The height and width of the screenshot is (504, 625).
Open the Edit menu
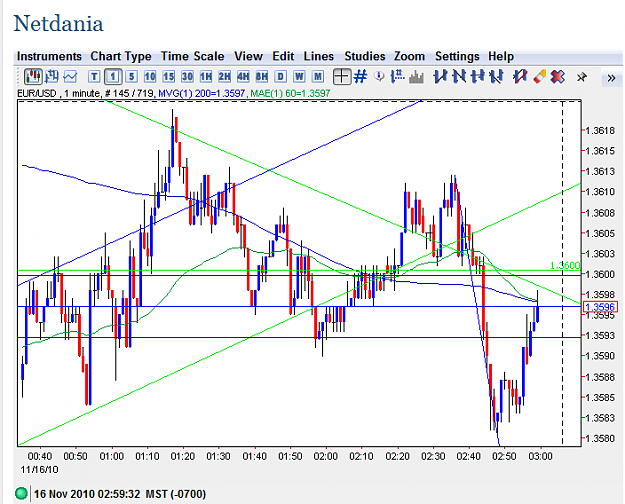pos(283,56)
